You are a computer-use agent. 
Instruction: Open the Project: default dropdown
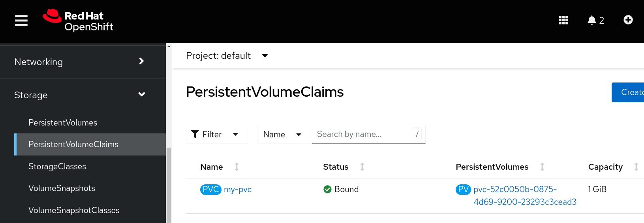pyautogui.click(x=227, y=56)
